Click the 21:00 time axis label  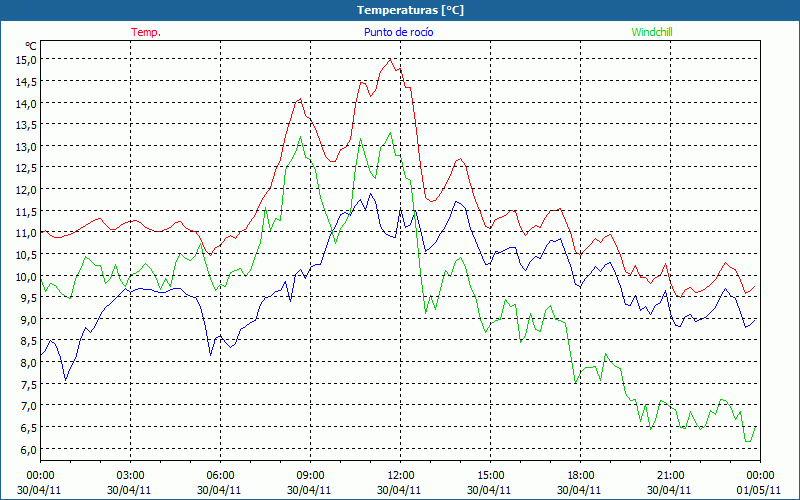[x=670, y=476]
